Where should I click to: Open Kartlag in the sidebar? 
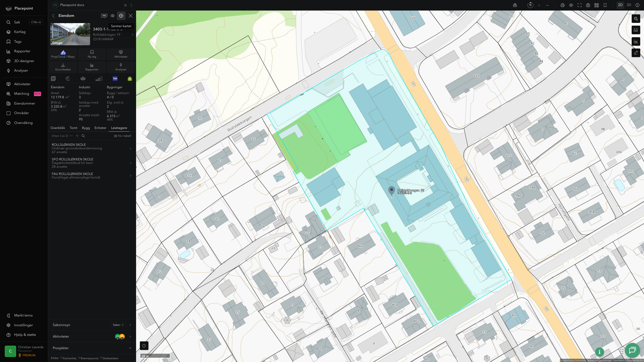[x=24, y=32]
